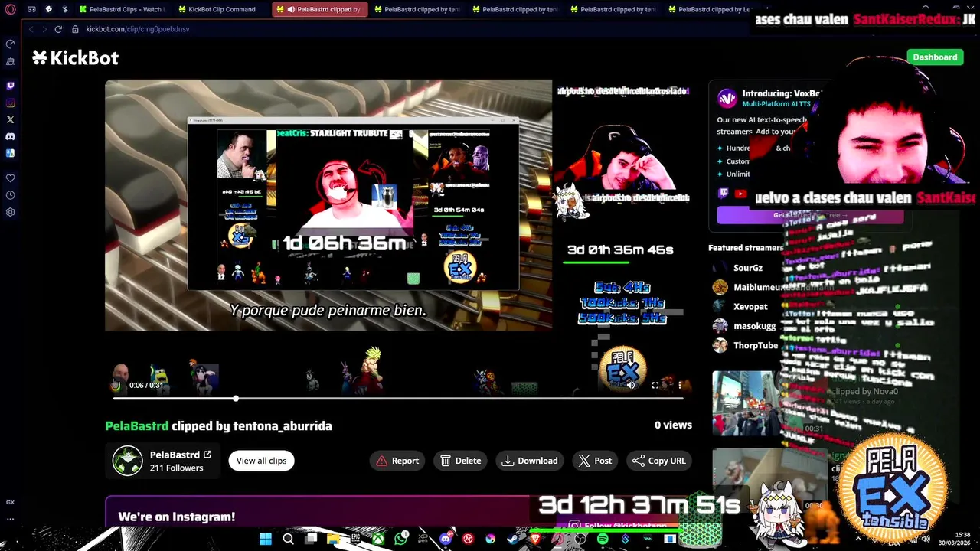Open Steam from the taskbar
The height and width of the screenshot is (551, 980).
point(513,539)
